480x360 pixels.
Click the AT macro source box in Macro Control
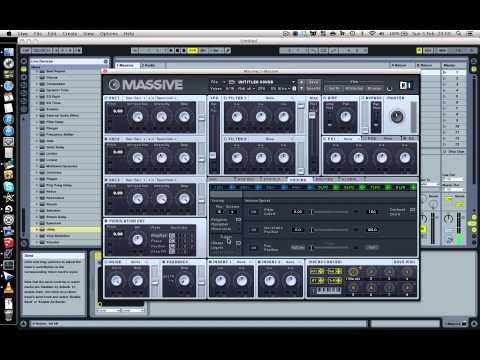click(x=317, y=281)
